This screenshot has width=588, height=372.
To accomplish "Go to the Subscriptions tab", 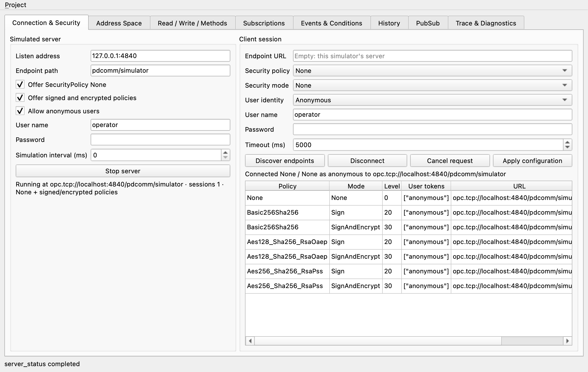I will point(264,23).
